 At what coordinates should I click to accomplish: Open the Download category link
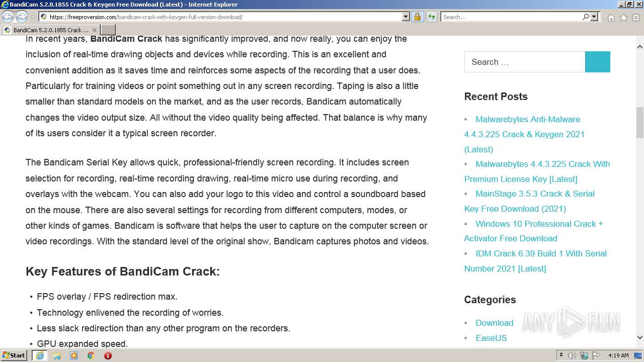pyautogui.click(x=494, y=323)
